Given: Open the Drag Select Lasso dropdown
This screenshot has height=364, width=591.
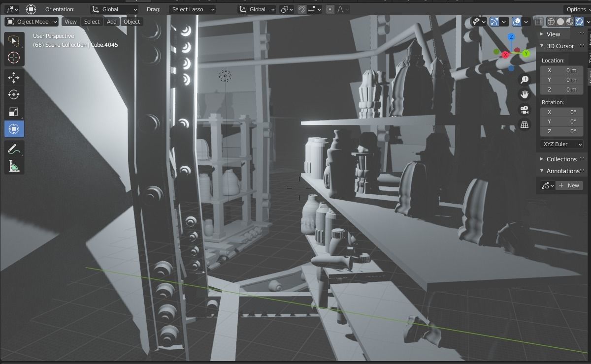Looking at the screenshot, I should coord(193,9).
